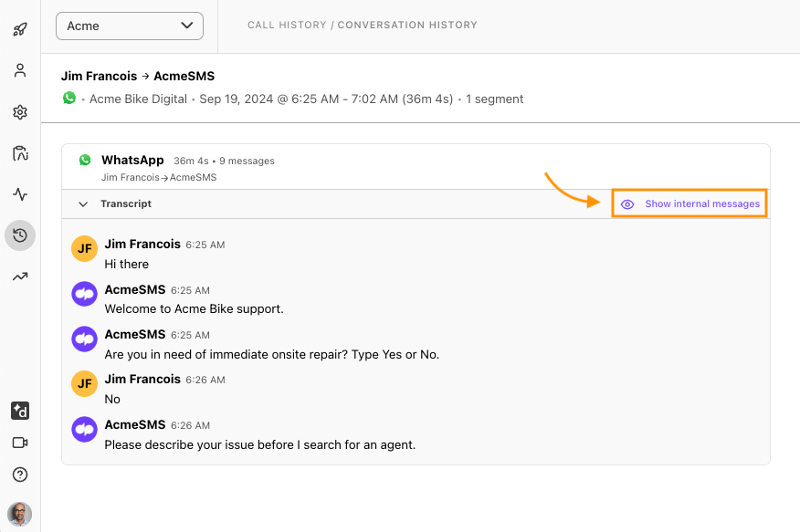Open the contacts person icon
The height and width of the screenshot is (532, 800).
click(x=20, y=70)
